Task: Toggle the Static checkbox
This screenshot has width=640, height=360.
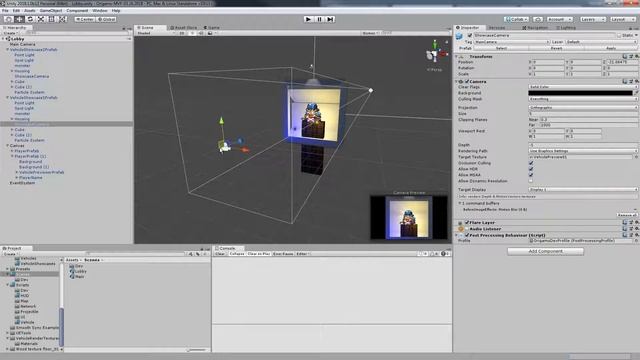Action: pos(619,36)
